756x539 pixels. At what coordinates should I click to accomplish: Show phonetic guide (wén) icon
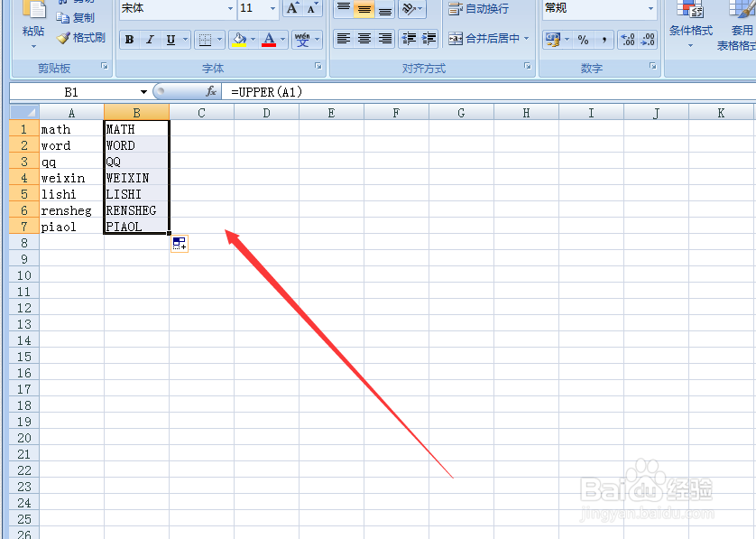coord(302,40)
